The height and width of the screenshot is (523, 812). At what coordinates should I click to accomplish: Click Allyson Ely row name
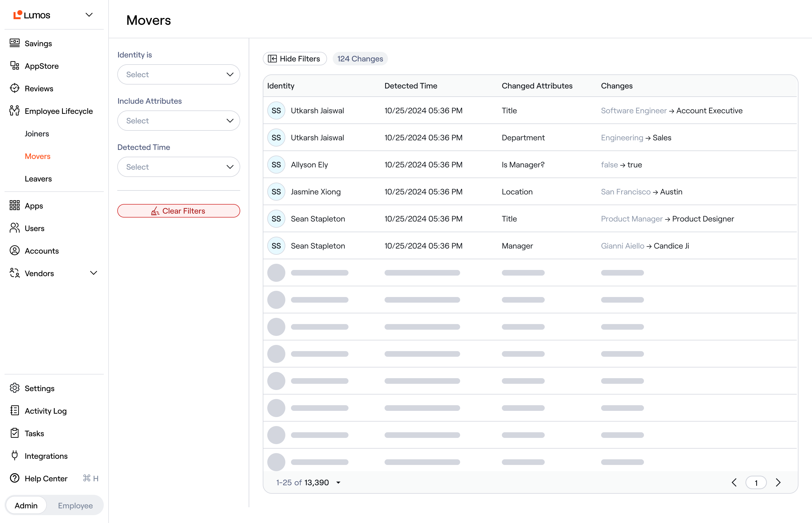tap(309, 165)
